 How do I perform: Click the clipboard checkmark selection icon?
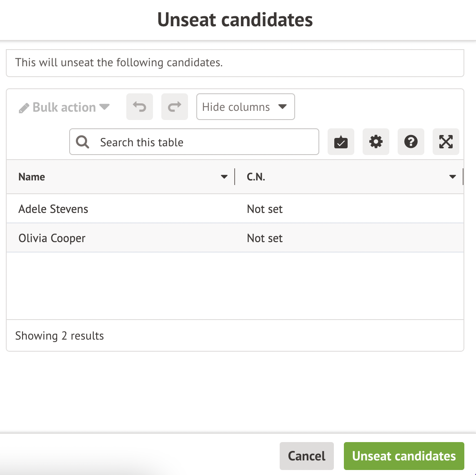[x=341, y=142]
